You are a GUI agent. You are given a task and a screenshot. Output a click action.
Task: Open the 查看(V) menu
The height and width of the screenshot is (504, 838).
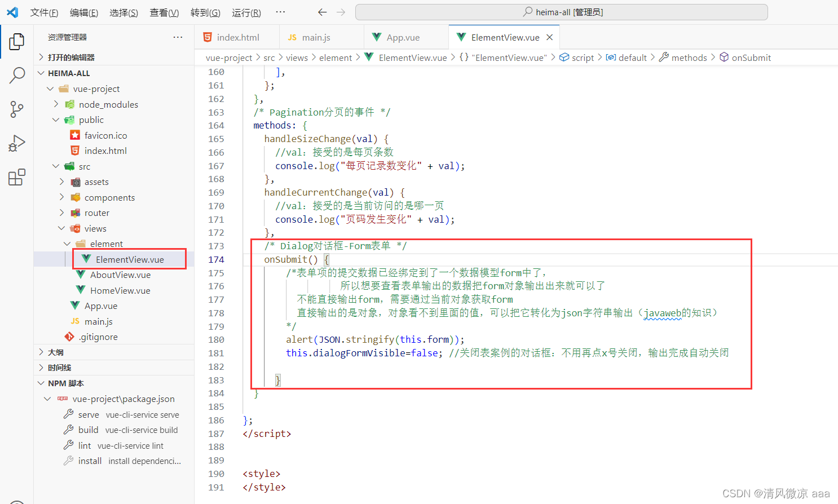(164, 12)
